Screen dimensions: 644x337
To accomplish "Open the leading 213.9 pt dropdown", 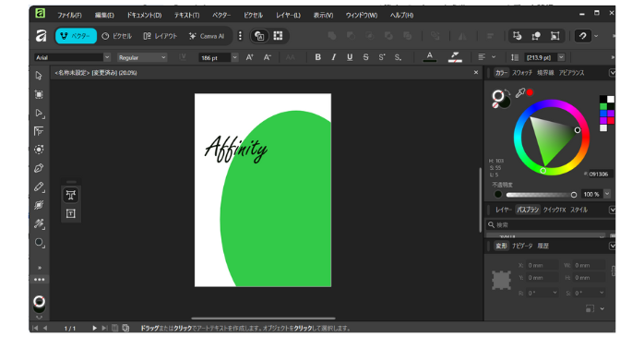I will [561, 57].
